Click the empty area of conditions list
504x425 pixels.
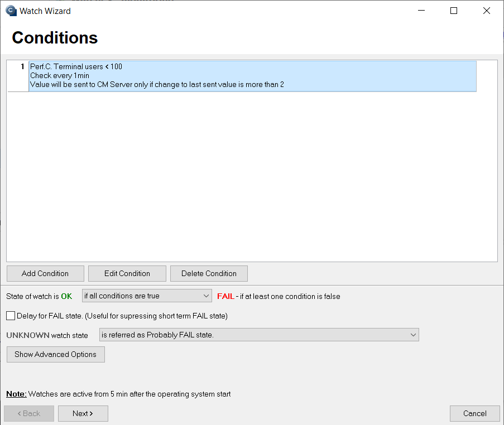[252, 177]
